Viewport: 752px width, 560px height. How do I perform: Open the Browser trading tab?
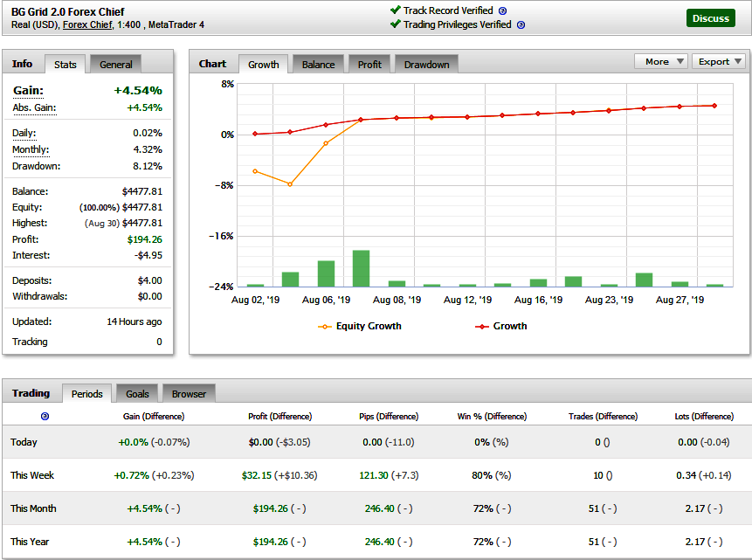pyautogui.click(x=189, y=394)
